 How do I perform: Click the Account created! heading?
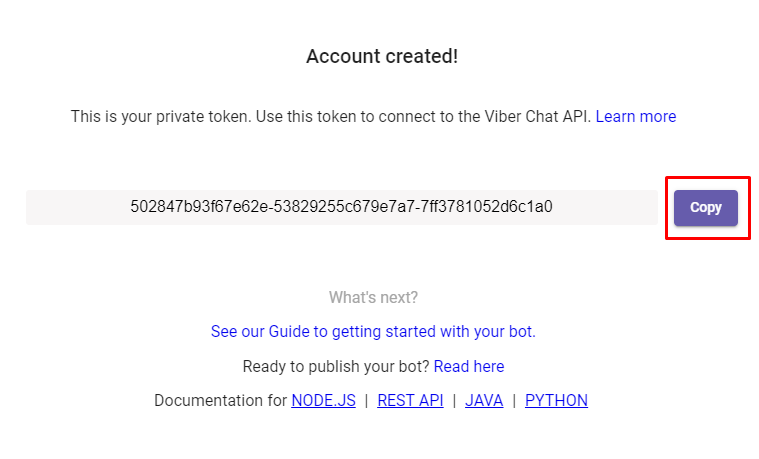(382, 57)
